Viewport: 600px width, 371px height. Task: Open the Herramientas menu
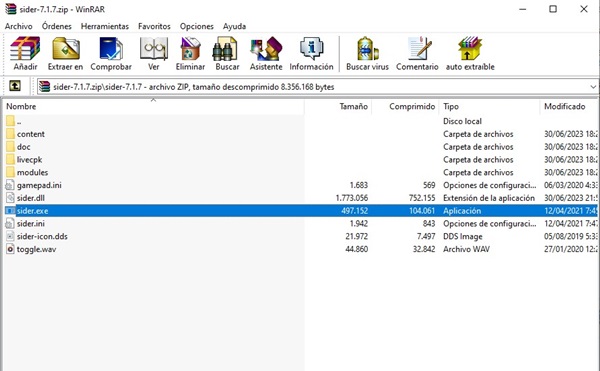105,26
